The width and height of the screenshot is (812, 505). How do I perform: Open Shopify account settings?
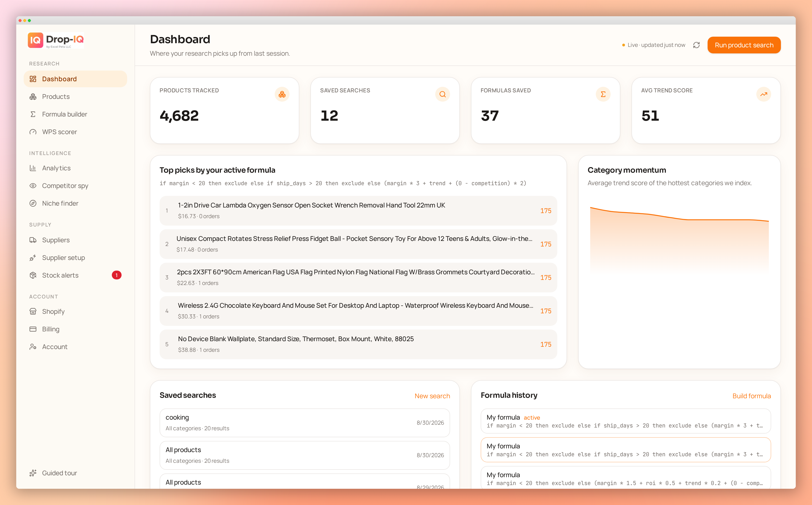[x=75, y=311]
